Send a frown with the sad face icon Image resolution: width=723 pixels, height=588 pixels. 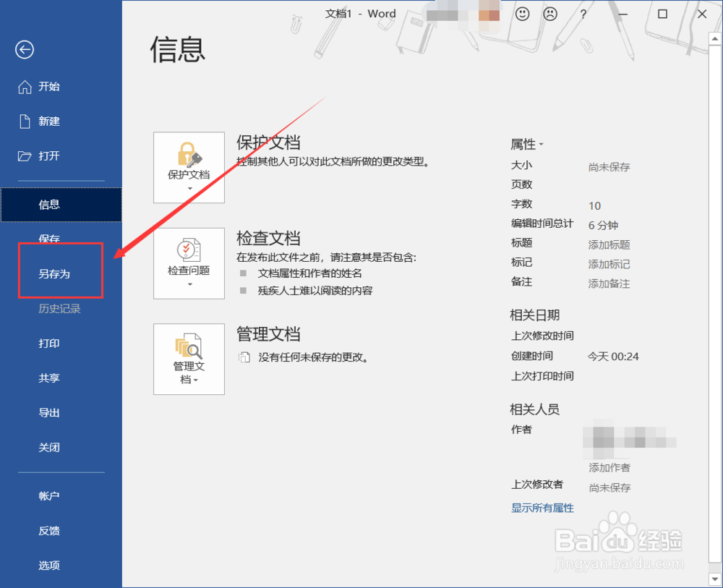click(550, 14)
